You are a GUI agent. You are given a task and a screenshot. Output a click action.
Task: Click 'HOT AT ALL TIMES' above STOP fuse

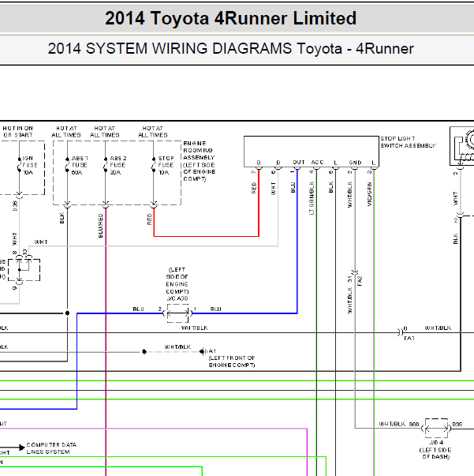tap(152, 132)
